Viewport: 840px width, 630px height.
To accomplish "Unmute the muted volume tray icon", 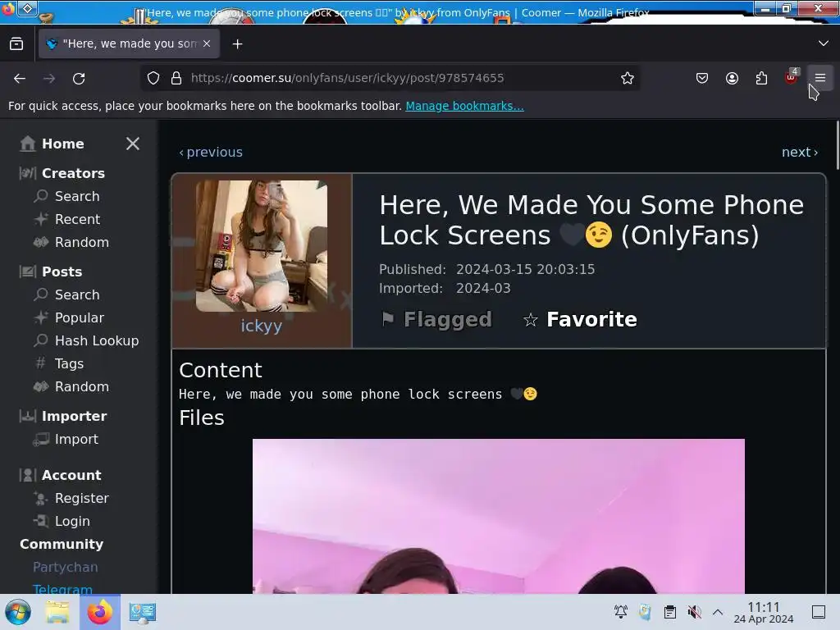I will (x=694, y=612).
